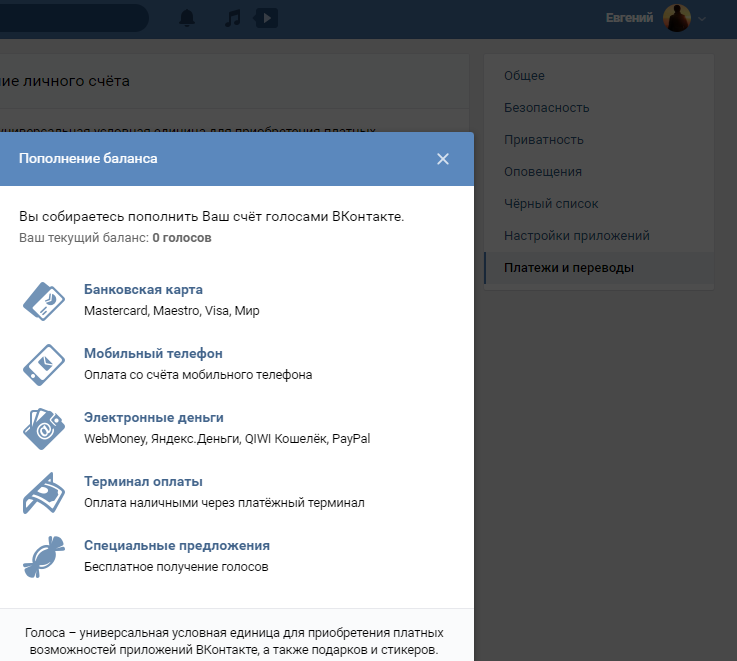The image size is (737, 661).
Task: Click the notifications bell icon
Action: [187, 18]
